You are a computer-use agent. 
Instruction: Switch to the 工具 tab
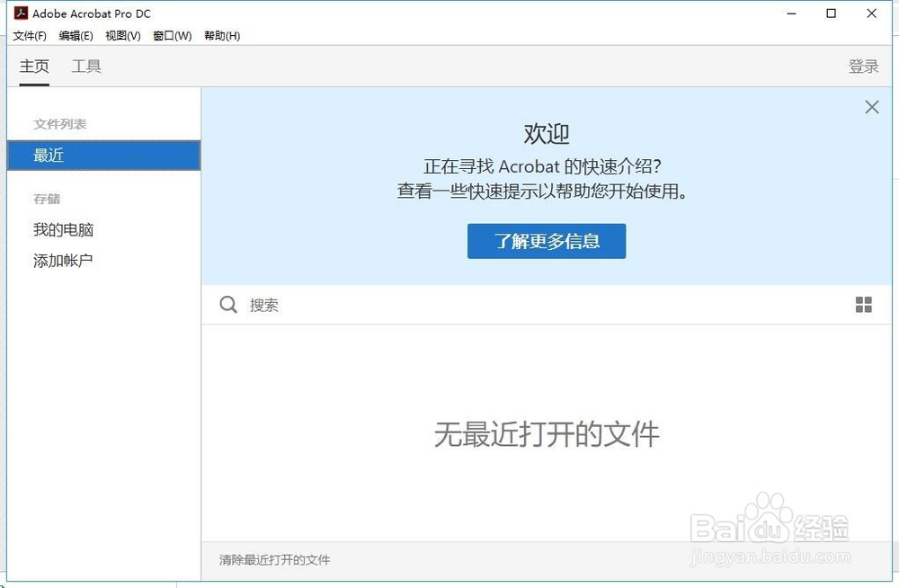pos(86,67)
